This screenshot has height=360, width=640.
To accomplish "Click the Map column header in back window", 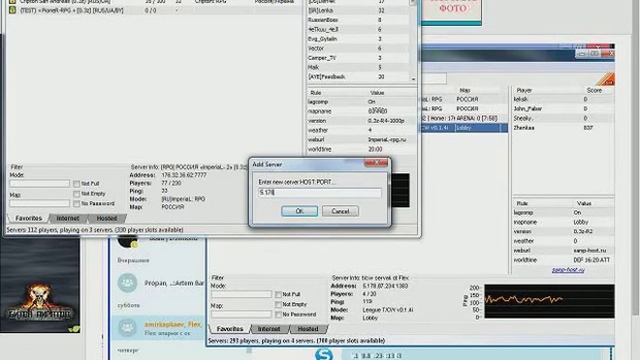I will pos(465,90).
